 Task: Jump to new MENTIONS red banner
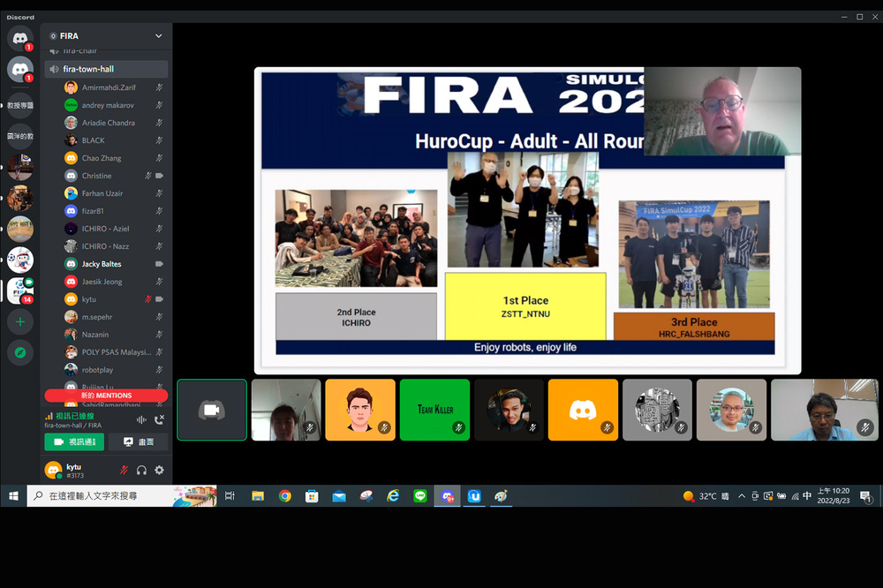[x=106, y=396]
